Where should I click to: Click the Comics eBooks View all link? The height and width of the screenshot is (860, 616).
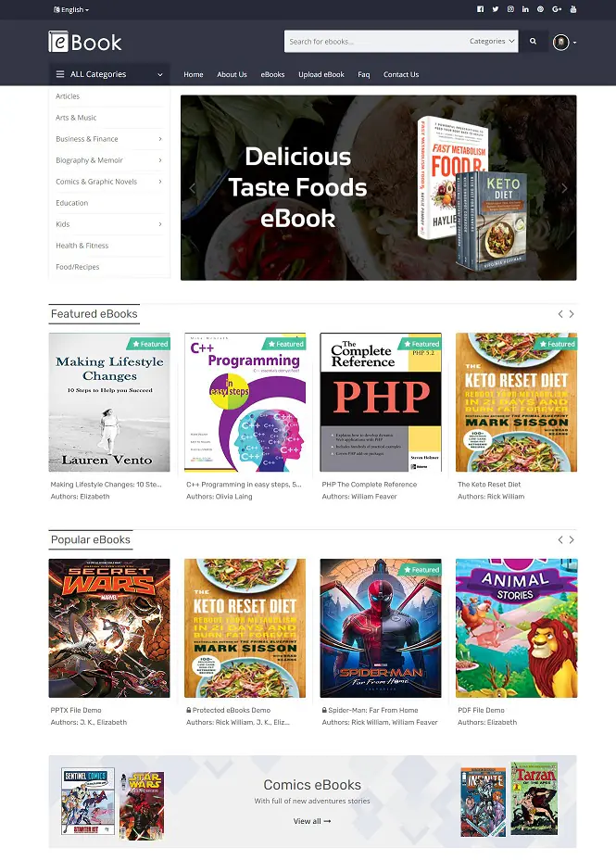[312, 821]
